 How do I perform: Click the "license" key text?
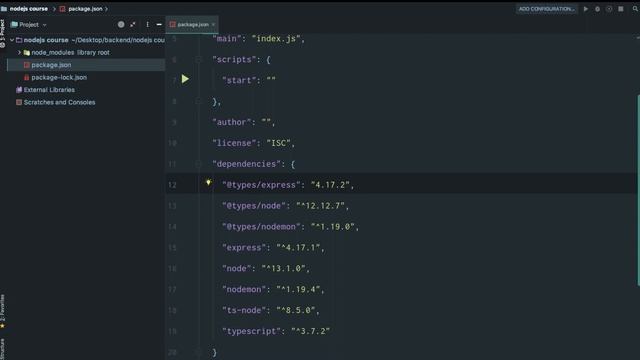234,143
